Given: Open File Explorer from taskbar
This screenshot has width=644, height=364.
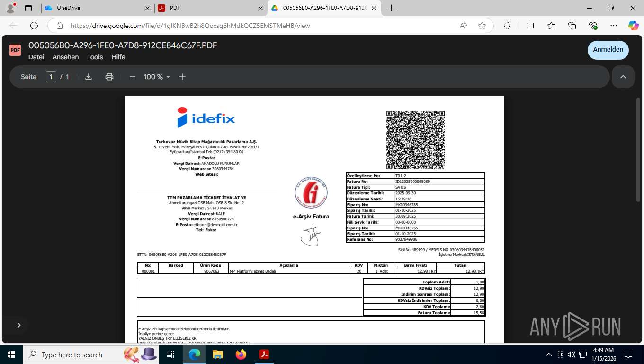Looking at the screenshot, I should (217, 355).
